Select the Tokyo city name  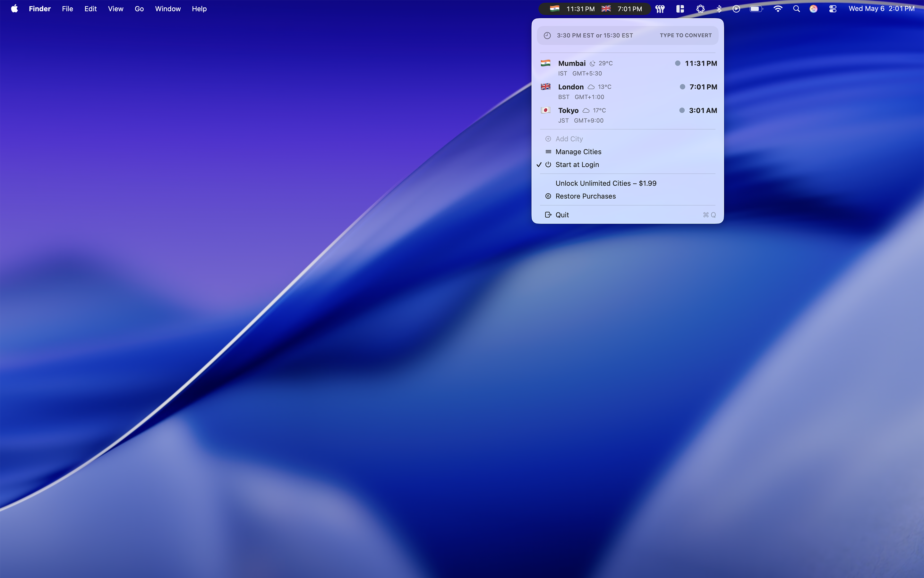tap(568, 110)
